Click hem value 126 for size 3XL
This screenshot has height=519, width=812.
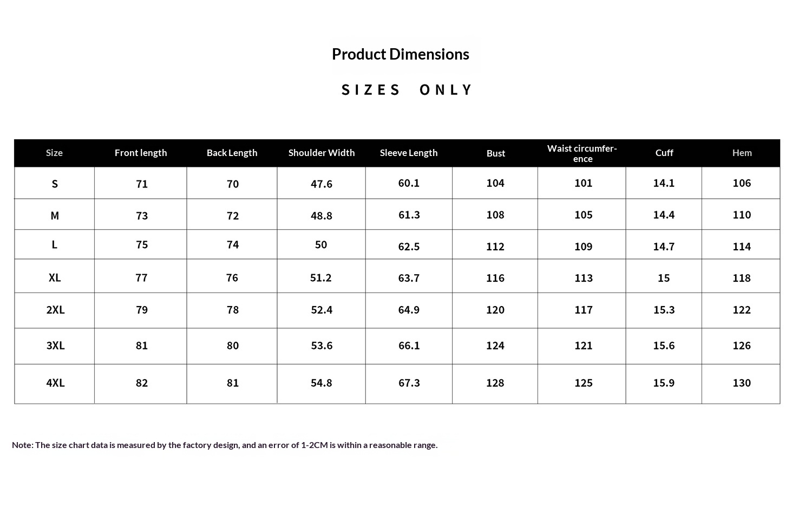click(x=742, y=346)
